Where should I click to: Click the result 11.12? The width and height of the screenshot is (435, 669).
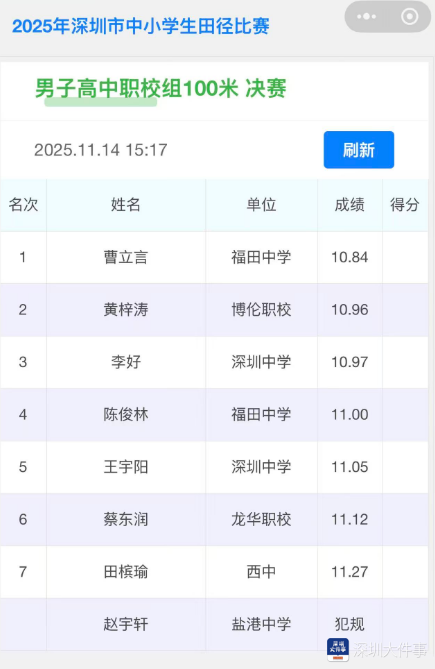click(x=350, y=519)
